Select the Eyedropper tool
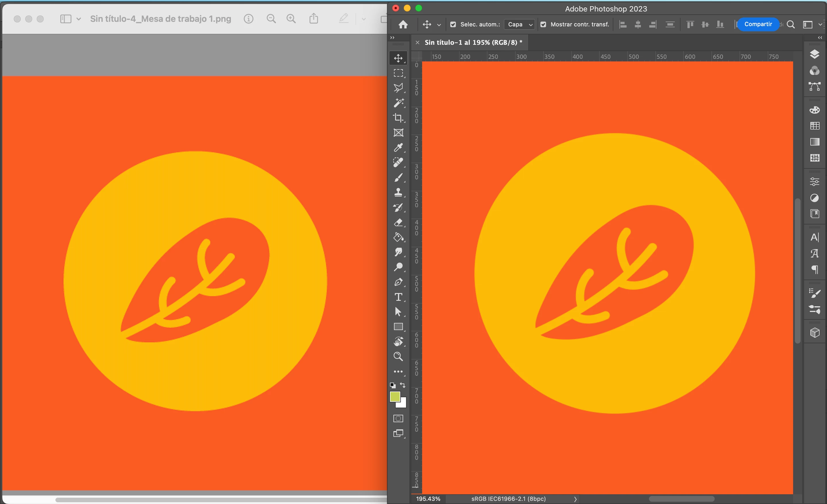 (x=398, y=148)
